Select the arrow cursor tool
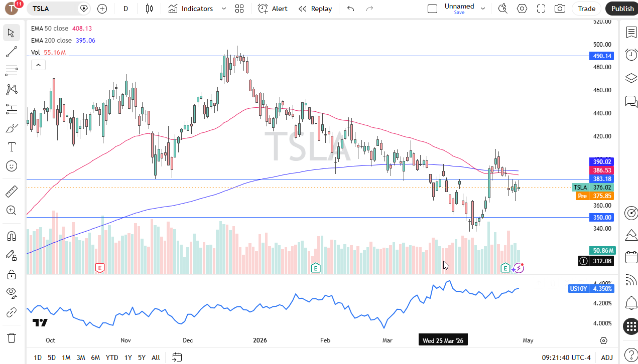The width and height of the screenshot is (638, 364). [12, 33]
